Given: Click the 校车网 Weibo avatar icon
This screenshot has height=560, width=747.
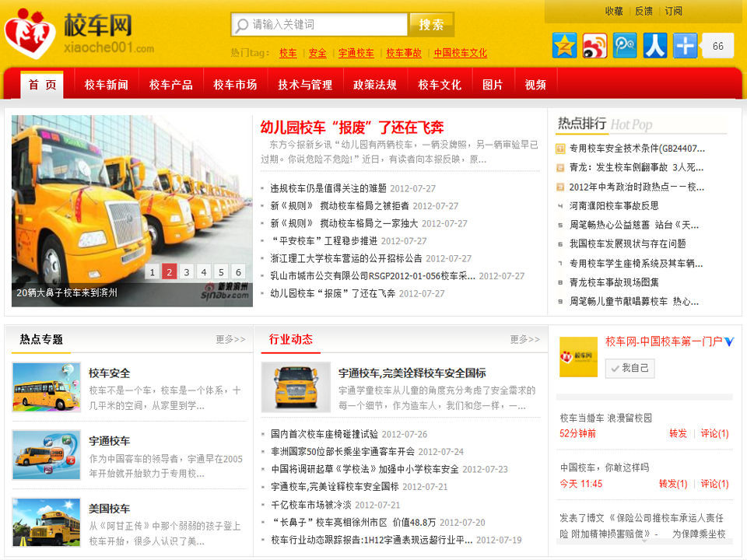Looking at the screenshot, I should tap(578, 357).
